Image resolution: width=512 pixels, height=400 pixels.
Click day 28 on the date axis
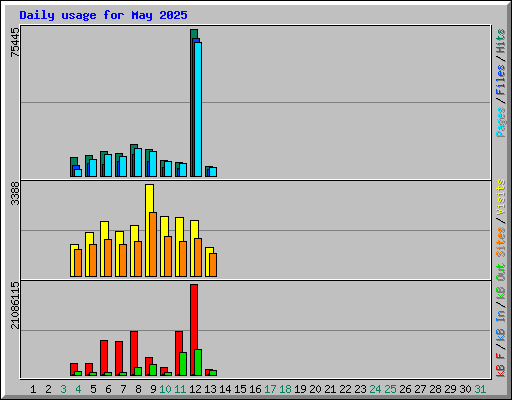pyautogui.click(x=435, y=389)
